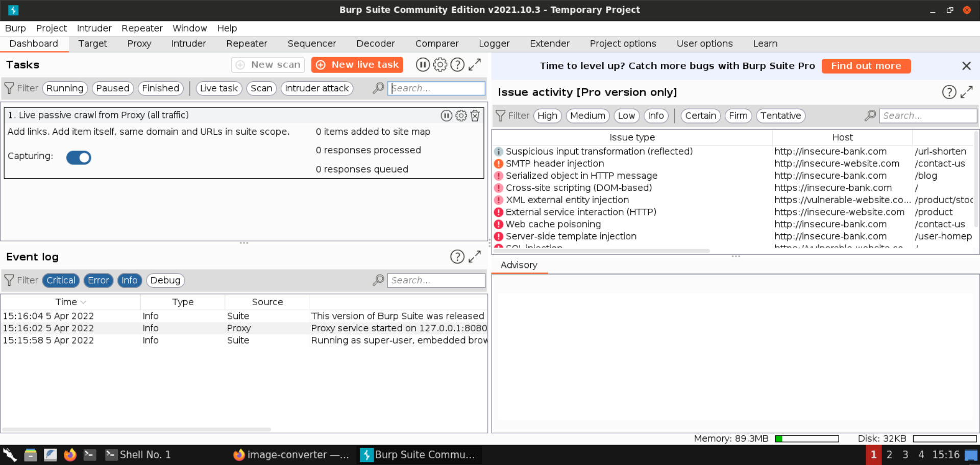The image size is (980, 465).
Task: Select Shell No. 1 taskbar window
Action: click(x=138, y=455)
